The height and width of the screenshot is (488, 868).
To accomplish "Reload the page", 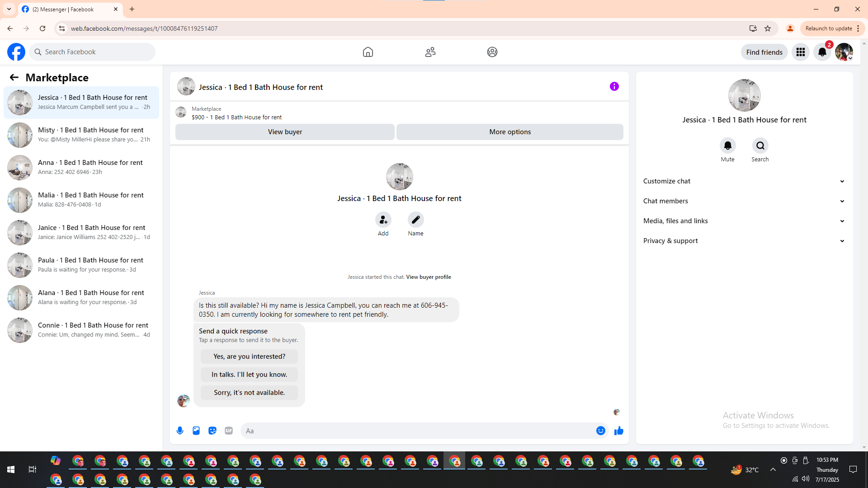I will 42,28.
